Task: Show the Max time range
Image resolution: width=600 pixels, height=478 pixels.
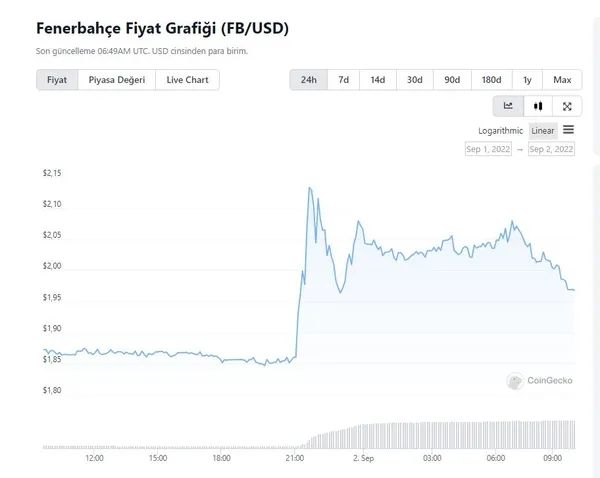Action: click(562, 80)
